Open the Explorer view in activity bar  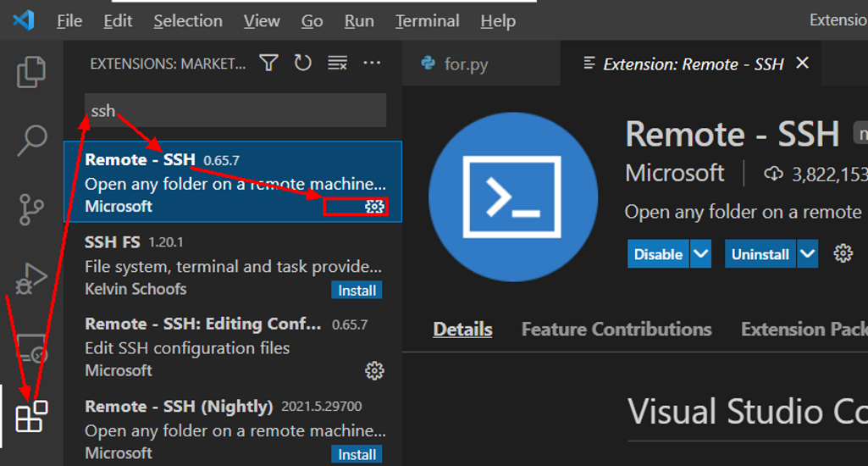click(x=31, y=72)
